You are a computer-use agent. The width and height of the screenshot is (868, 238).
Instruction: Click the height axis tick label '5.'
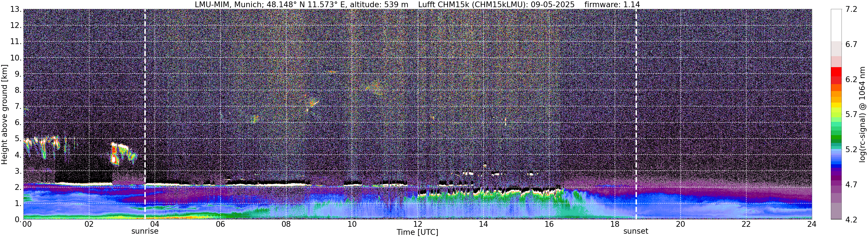(18, 139)
